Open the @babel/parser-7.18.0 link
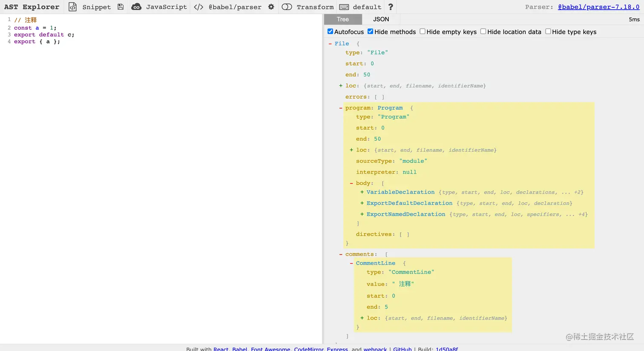 [x=599, y=7]
